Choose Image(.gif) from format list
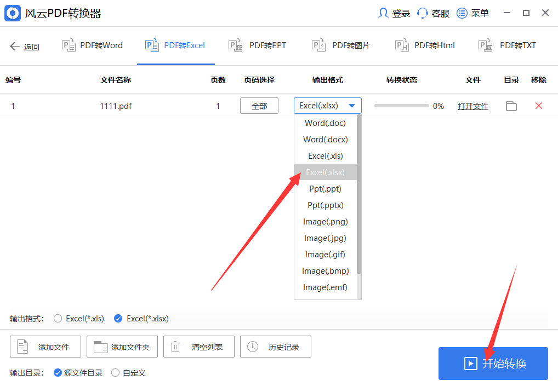Screen dimensions: 558x392 (325, 255)
